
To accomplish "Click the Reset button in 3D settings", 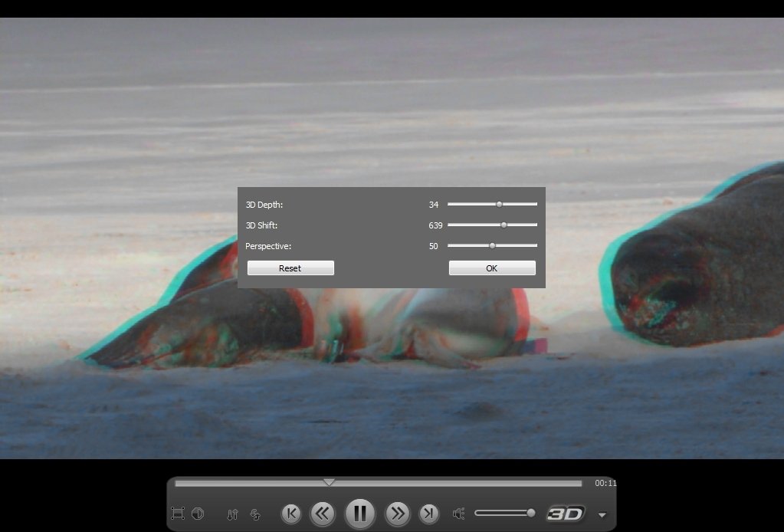I will (x=290, y=268).
